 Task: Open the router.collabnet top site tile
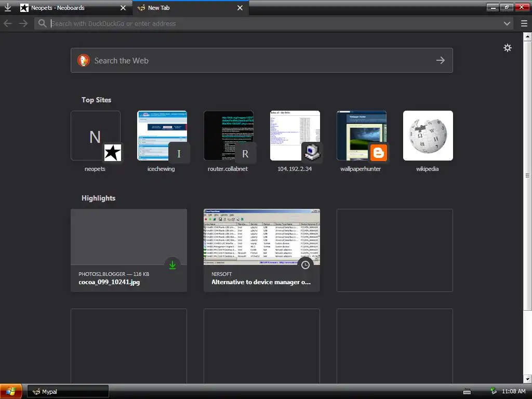click(229, 136)
